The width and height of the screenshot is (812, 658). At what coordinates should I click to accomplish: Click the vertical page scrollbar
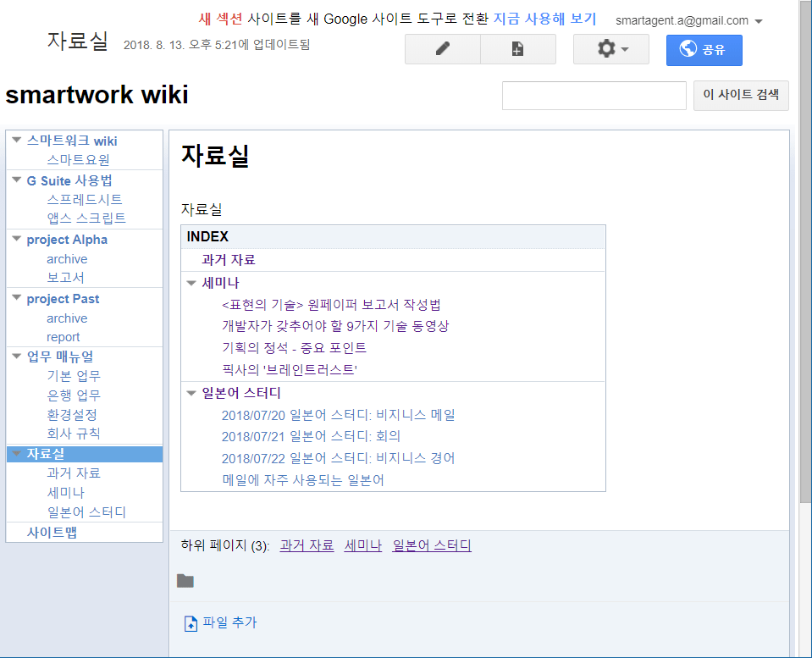[x=804, y=254]
